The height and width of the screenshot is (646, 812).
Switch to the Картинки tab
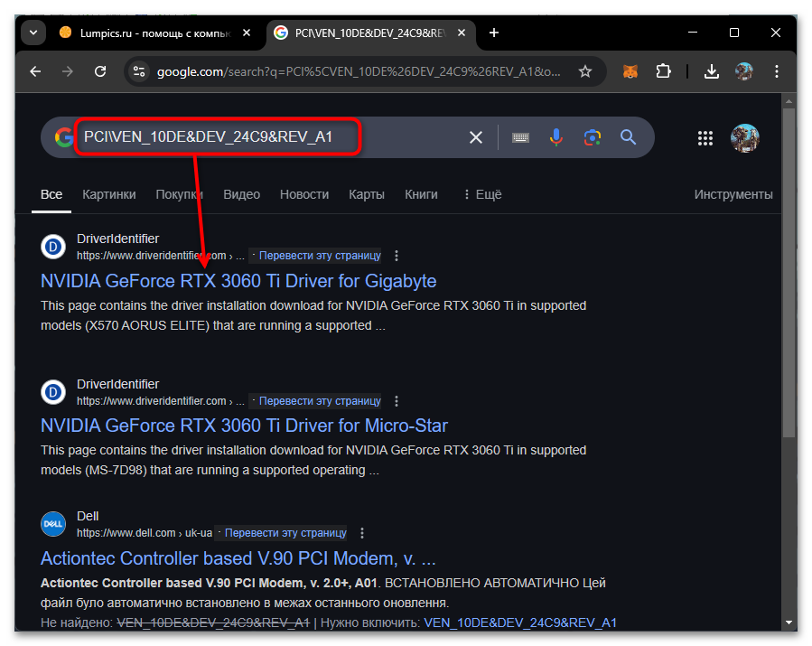108,195
